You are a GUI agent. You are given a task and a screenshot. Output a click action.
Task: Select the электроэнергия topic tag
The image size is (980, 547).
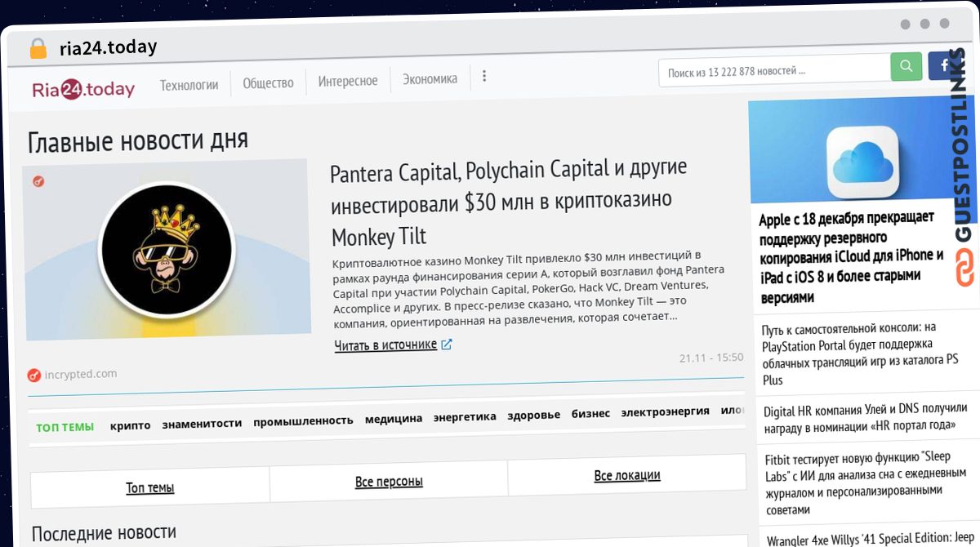tap(665, 411)
